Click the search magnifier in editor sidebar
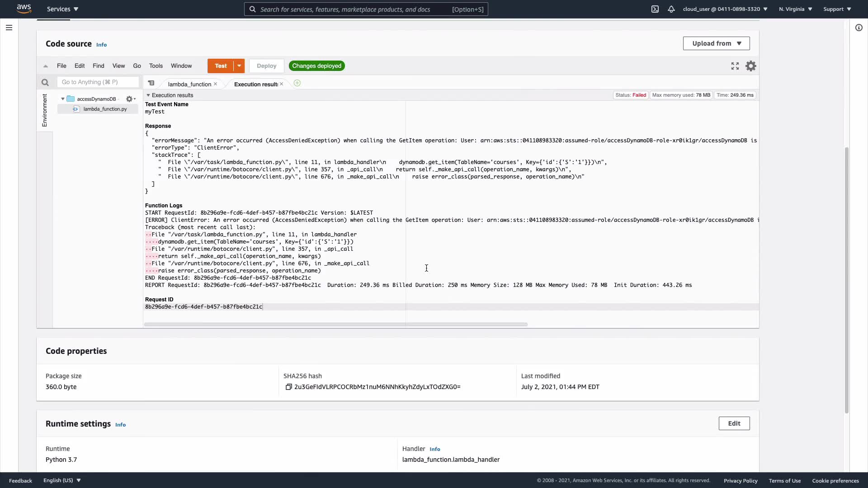The image size is (868, 488). (x=45, y=82)
